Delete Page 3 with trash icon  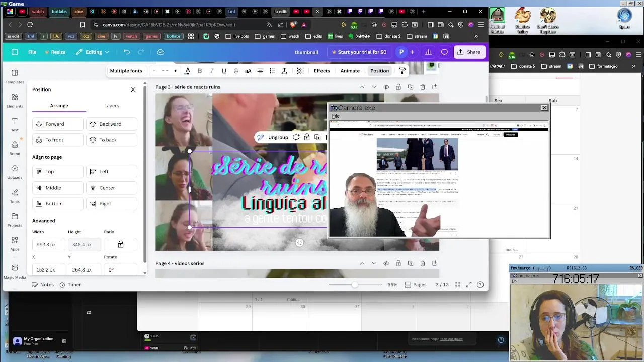click(423, 87)
